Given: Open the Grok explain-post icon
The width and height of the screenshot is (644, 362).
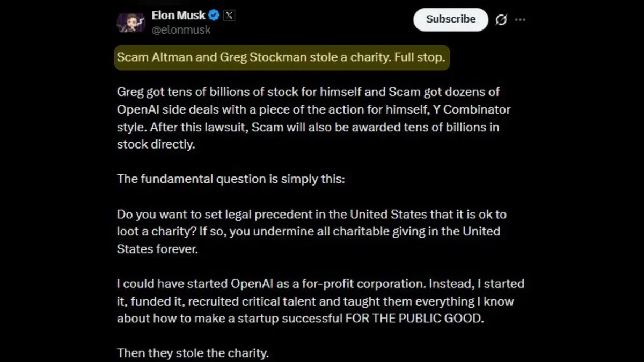Looking at the screenshot, I should (501, 20).
